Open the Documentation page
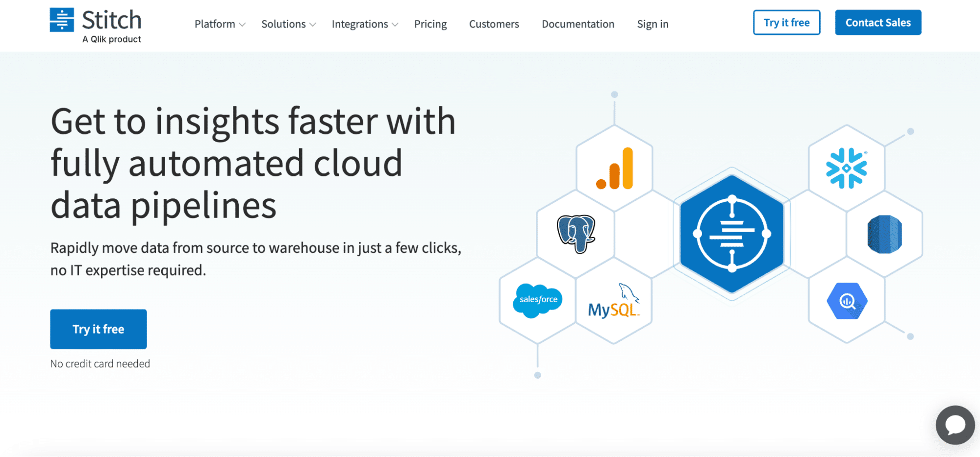The width and height of the screenshot is (980, 457). (x=578, y=24)
